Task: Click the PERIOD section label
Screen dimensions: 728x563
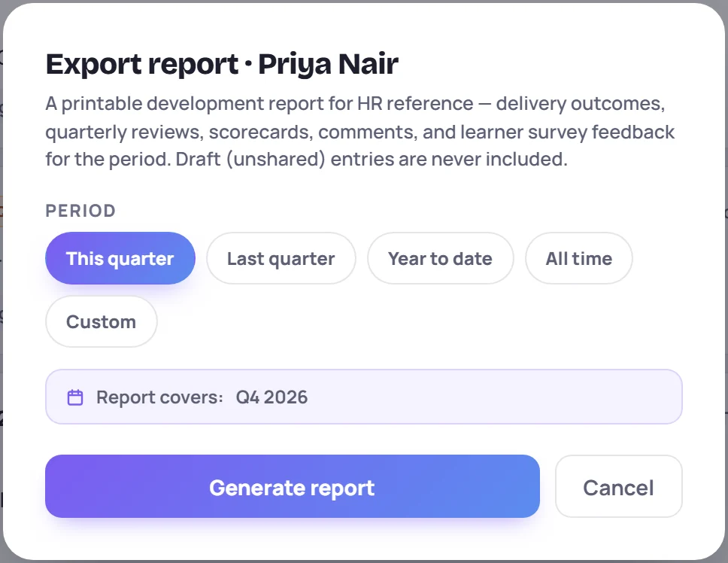Action: tap(80, 211)
